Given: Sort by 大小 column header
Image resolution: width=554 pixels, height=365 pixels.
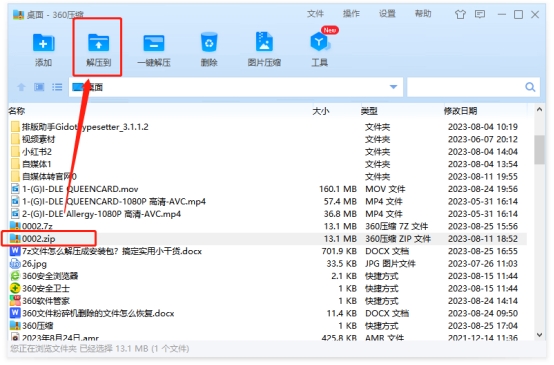Looking at the screenshot, I should pos(321,111).
